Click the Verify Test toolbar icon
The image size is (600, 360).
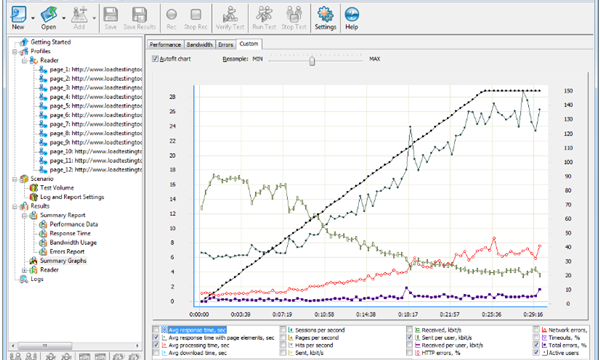(230, 15)
